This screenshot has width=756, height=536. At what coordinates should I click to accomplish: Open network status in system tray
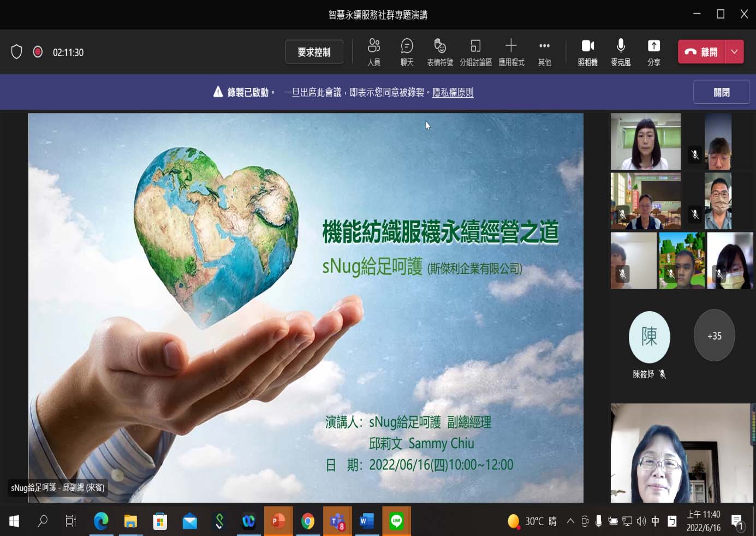pyautogui.click(x=627, y=521)
